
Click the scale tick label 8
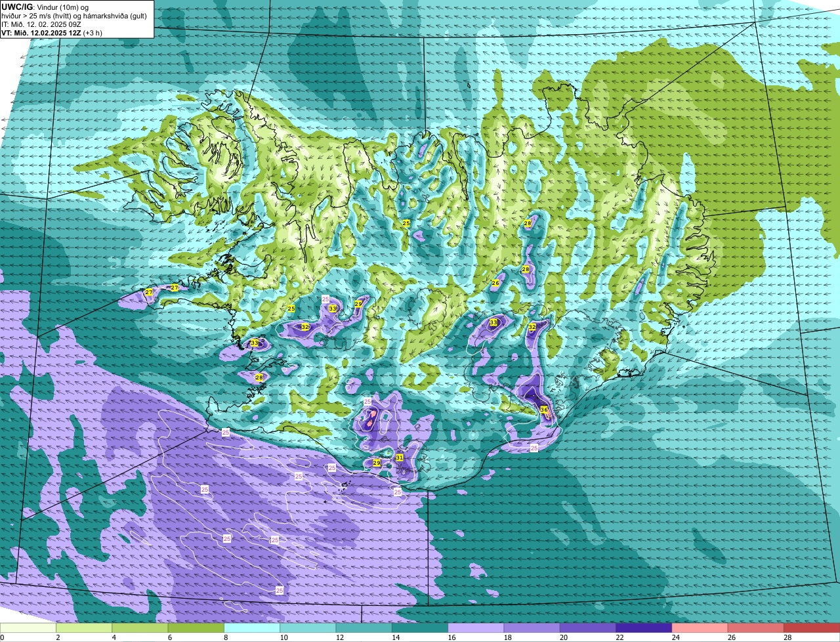[226, 637]
